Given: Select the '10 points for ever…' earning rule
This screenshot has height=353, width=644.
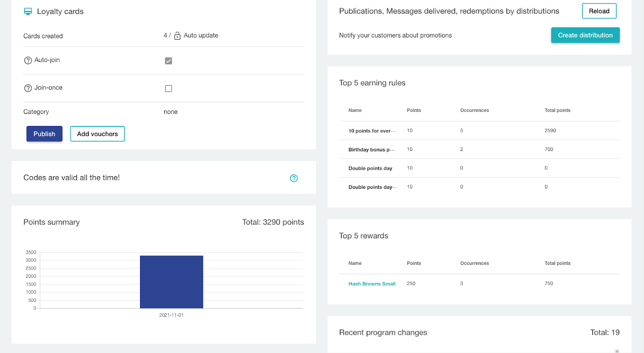Looking at the screenshot, I should tap(372, 131).
